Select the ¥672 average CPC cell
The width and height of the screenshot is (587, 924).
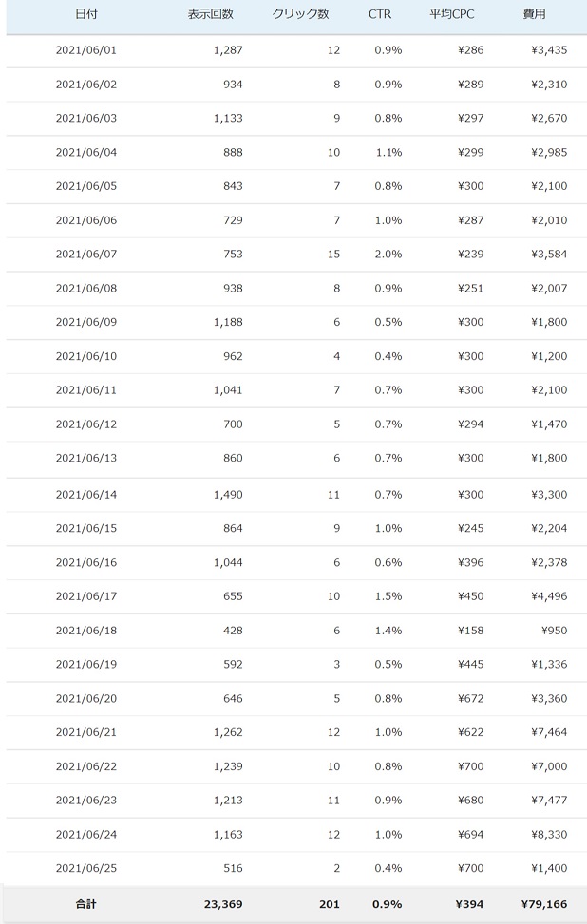pos(467,699)
